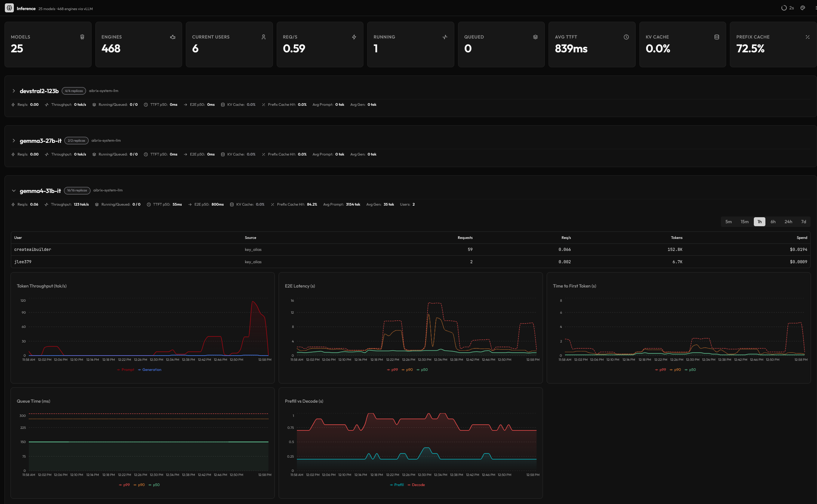Click the gemma3-27b-it model name

(x=41, y=141)
